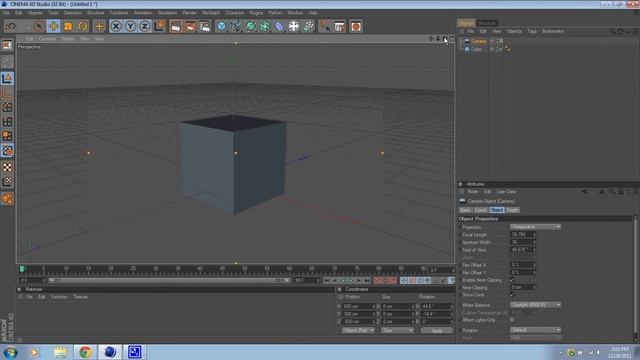The width and height of the screenshot is (640, 360).
Task: Select the checkered texture mode icon
Action: pyautogui.click(x=7, y=167)
